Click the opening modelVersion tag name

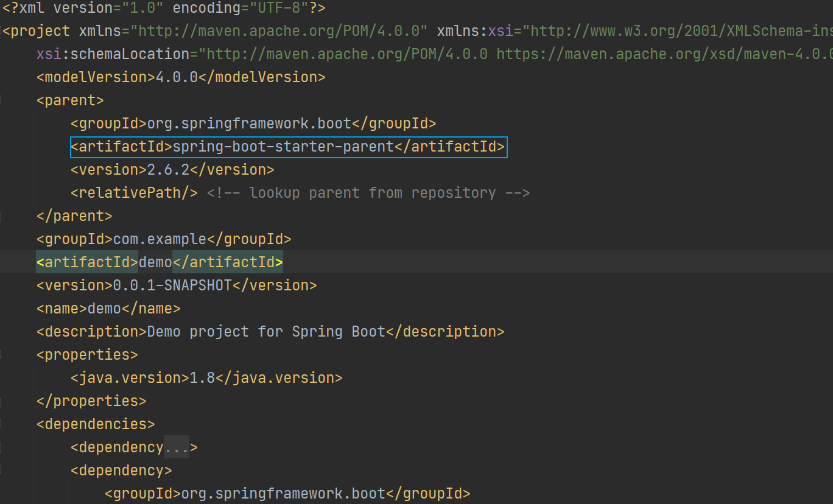[x=96, y=77]
